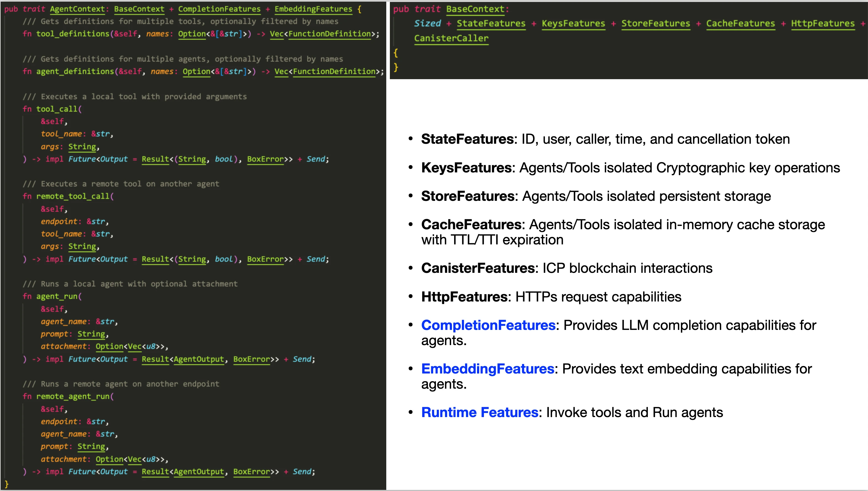This screenshot has height=491, width=868.
Task: Click 'attachment: Option<Vec<u8>>' in agent_run
Action: click(103, 346)
